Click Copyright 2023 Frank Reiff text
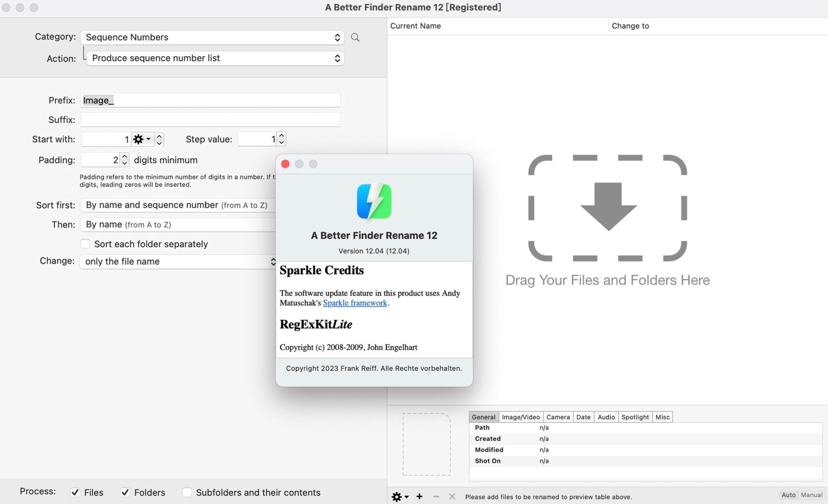 point(374,368)
